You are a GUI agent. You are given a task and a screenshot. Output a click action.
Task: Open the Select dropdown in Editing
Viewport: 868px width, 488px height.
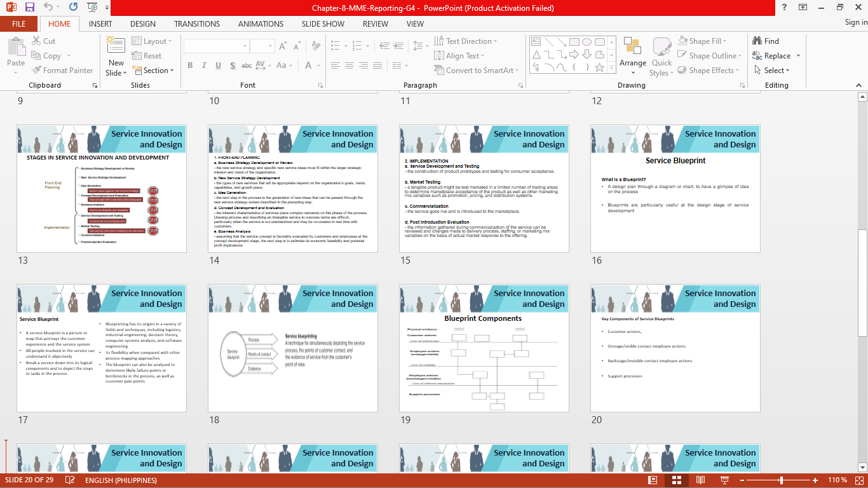tap(773, 70)
